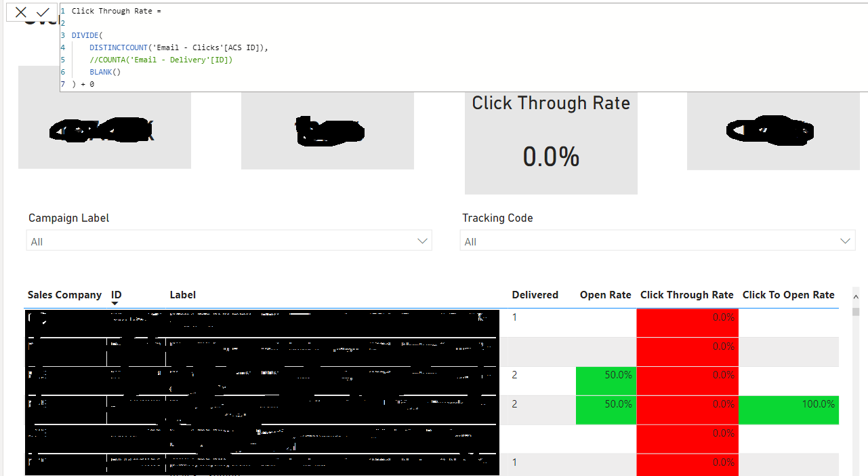The height and width of the screenshot is (476, 868).
Task: Click the sort arrow under the ID header
Action: pyautogui.click(x=115, y=304)
